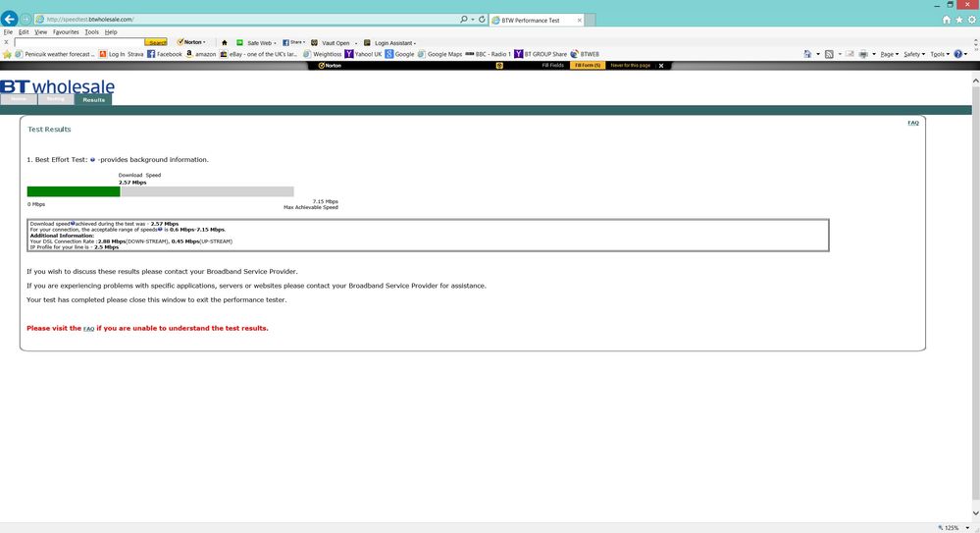Click 'Never for this page' option
The image size is (980, 533).
pyautogui.click(x=630, y=65)
